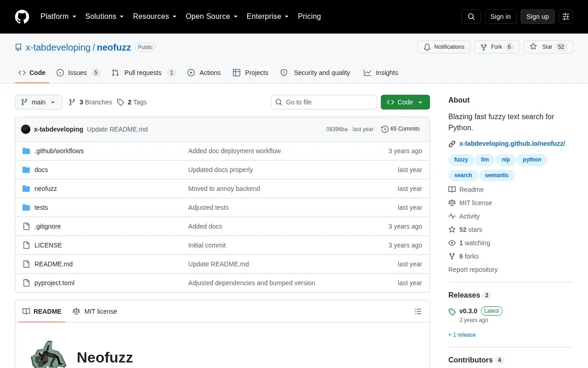Switch to the Issues tab

coord(78,73)
